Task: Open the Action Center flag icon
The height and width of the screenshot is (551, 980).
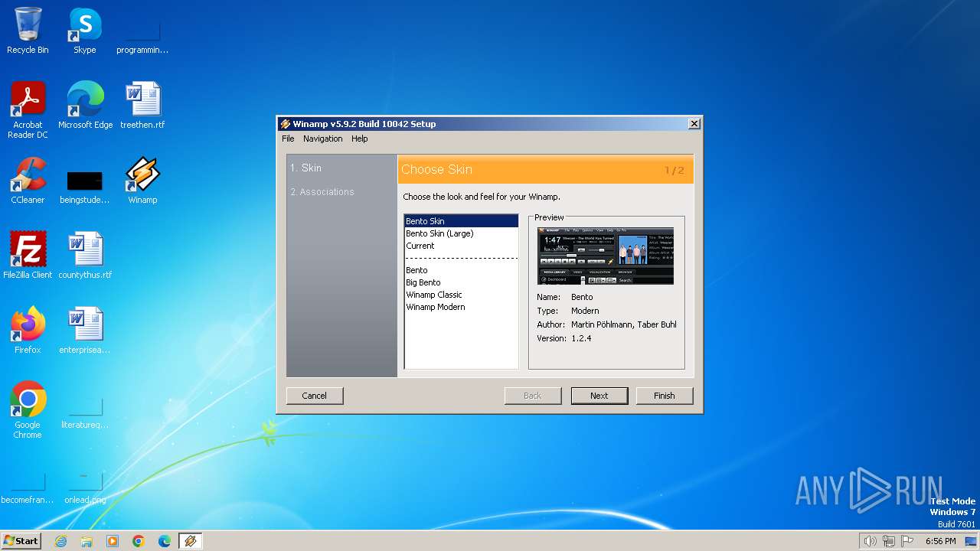Action: pos(907,541)
